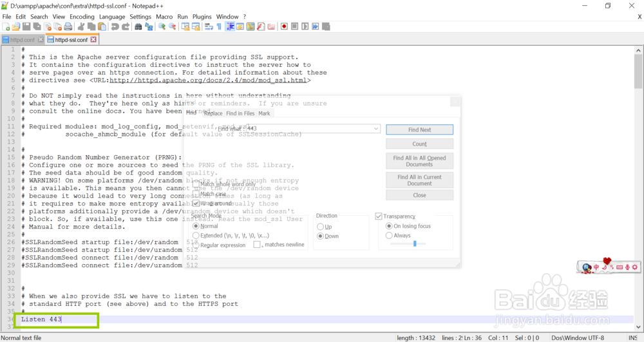This screenshot has width=644, height=342.
Task: Cut selection with the scissors icon
Action: point(81,26)
